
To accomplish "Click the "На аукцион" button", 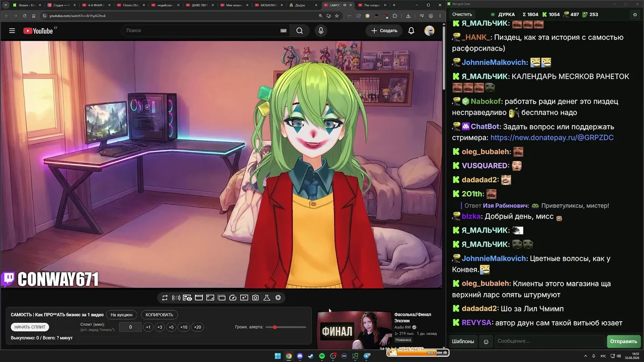I will coord(121,315).
